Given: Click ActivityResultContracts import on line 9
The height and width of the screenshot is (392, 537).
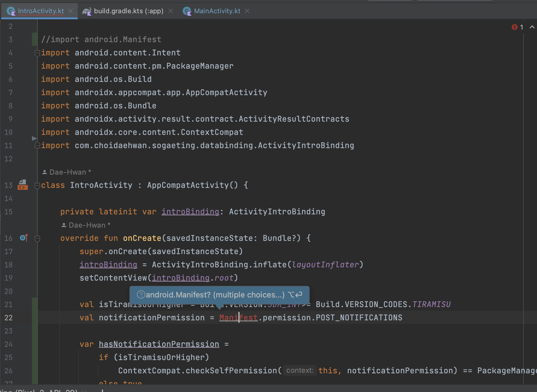Looking at the screenshot, I should [x=294, y=119].
